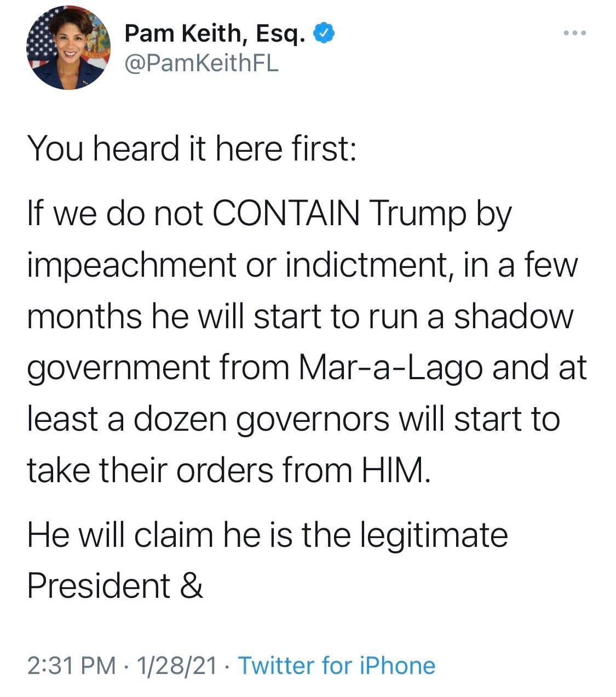Click the 2:31 PM timestamp
The image size is (616, 697).
pyautogui.click(x=71, y=665)
